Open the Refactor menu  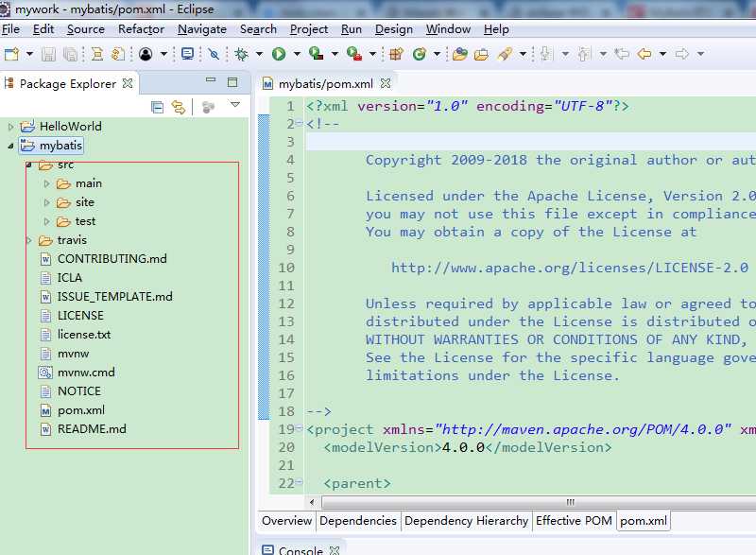141,29
